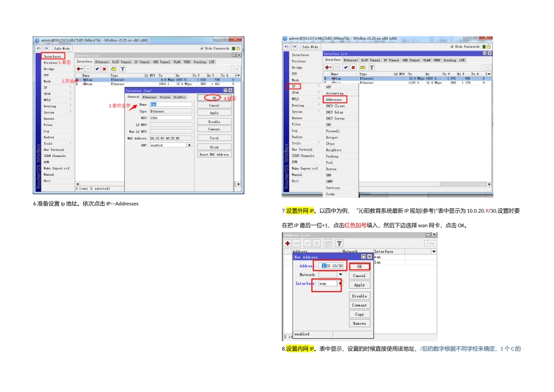Click redo arrow icon in right WinBox

[x=294, y=47]
